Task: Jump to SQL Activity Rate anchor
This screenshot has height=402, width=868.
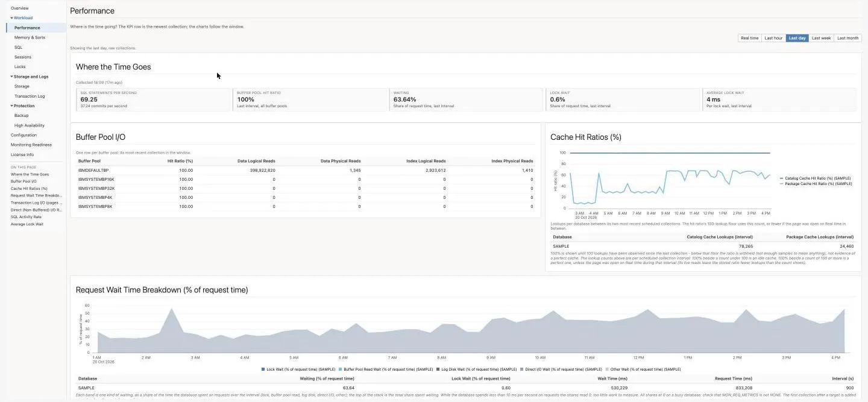Action: coord(26,217)
